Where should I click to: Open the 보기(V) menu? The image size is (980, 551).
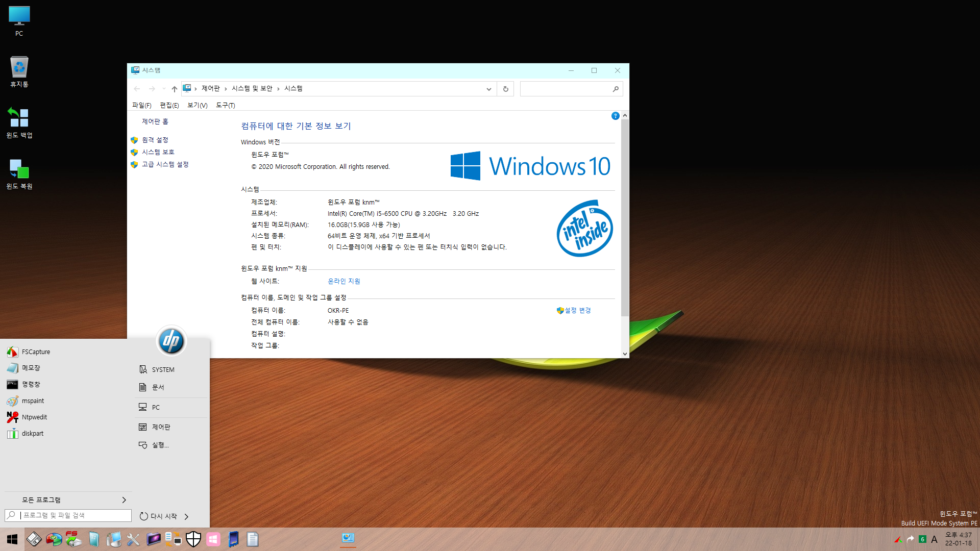click(198, 105)
